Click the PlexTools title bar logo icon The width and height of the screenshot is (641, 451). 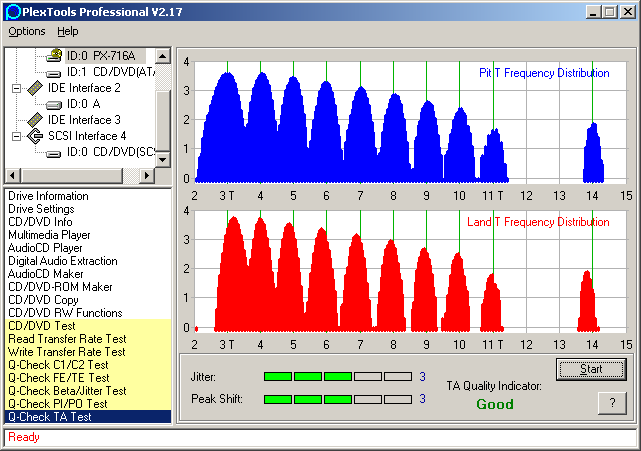tap(12, 11)
